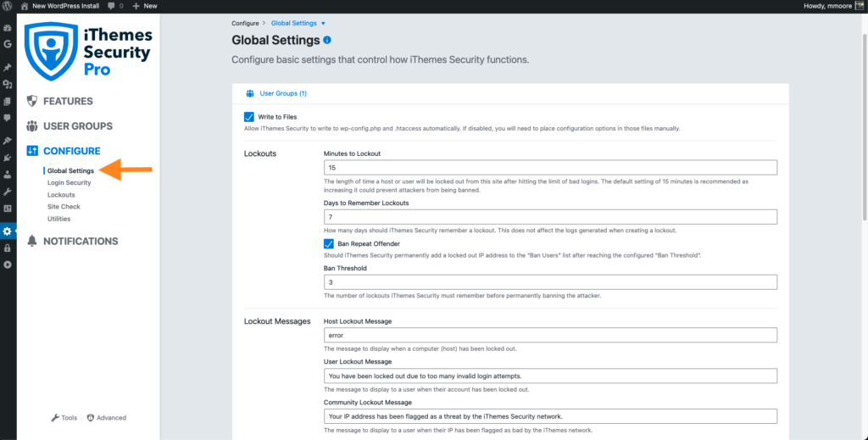
Task: Open Users via the person sidebar icon
Action: pyautogui.click(x=7, y=175)
